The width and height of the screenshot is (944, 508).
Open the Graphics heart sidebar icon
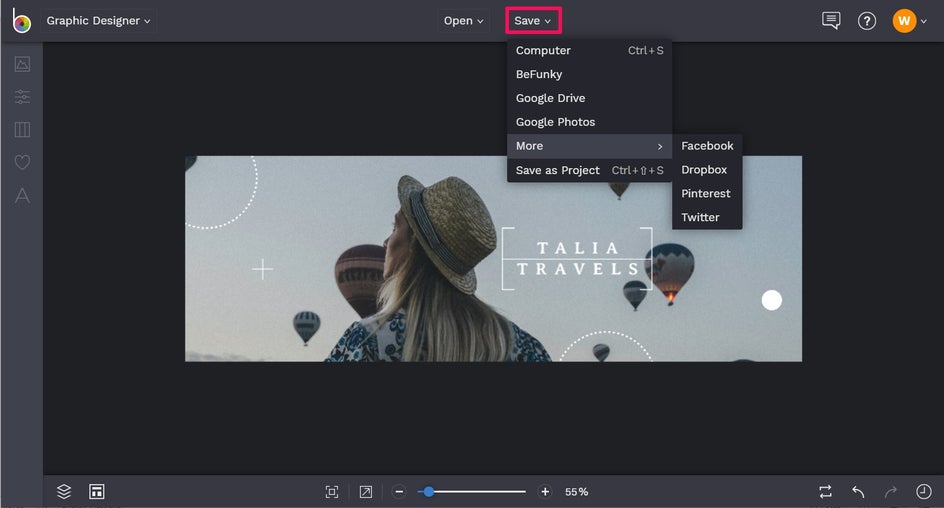(22, 162)
